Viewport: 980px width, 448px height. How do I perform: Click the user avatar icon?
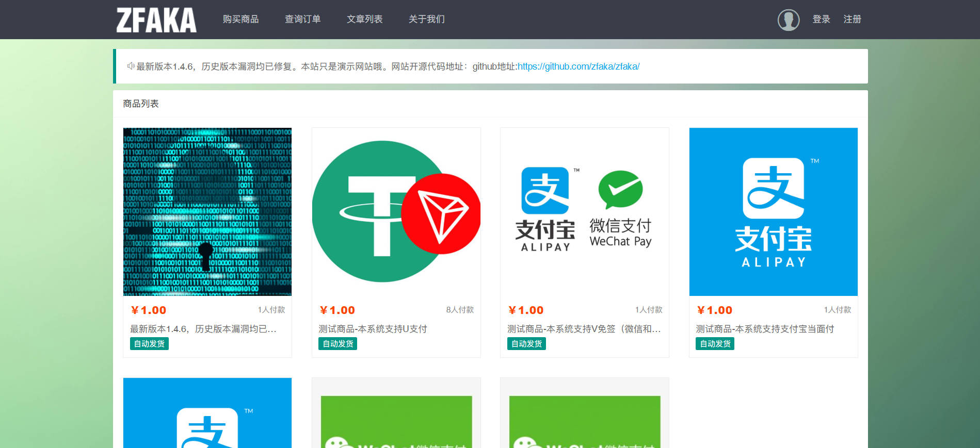click(x=788, y=20)
